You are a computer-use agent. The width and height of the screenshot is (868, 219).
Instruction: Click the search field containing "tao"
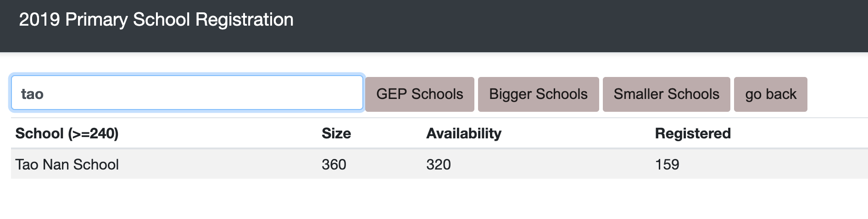pyautogui.click(x=187, y=93)
